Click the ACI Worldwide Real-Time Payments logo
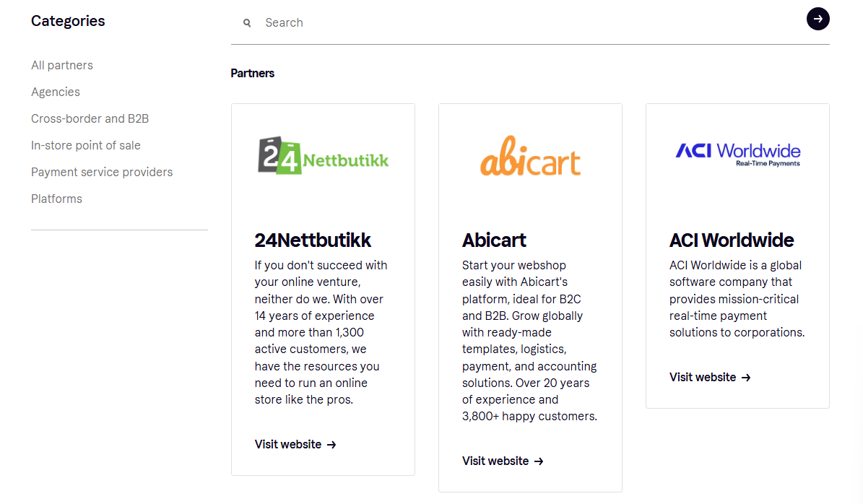The width and height of the screenshot is (863, 504). (x=737, y=152)
